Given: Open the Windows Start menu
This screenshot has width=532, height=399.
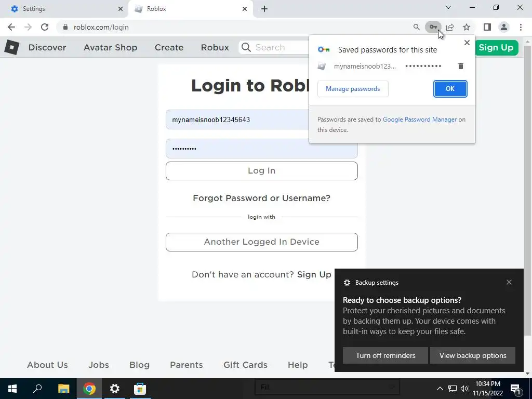Looking at the screenshot, I should coord(12,389).
